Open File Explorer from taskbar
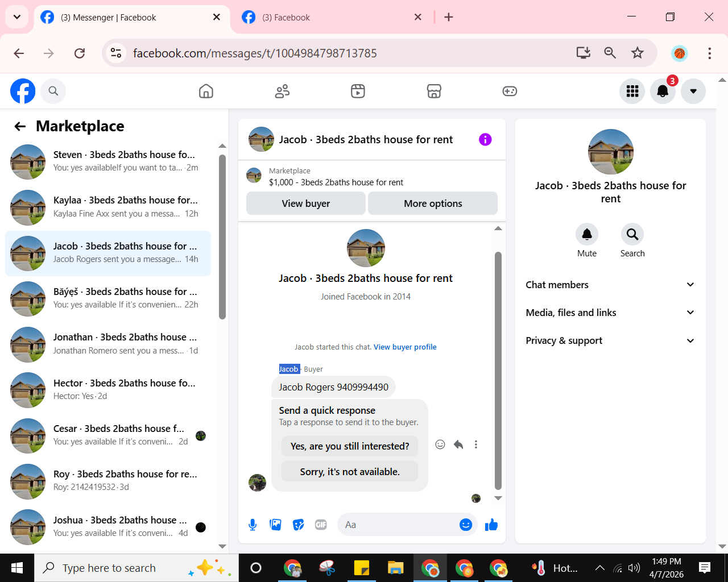This screenshot has width=728, height=582. pos(395,568)
